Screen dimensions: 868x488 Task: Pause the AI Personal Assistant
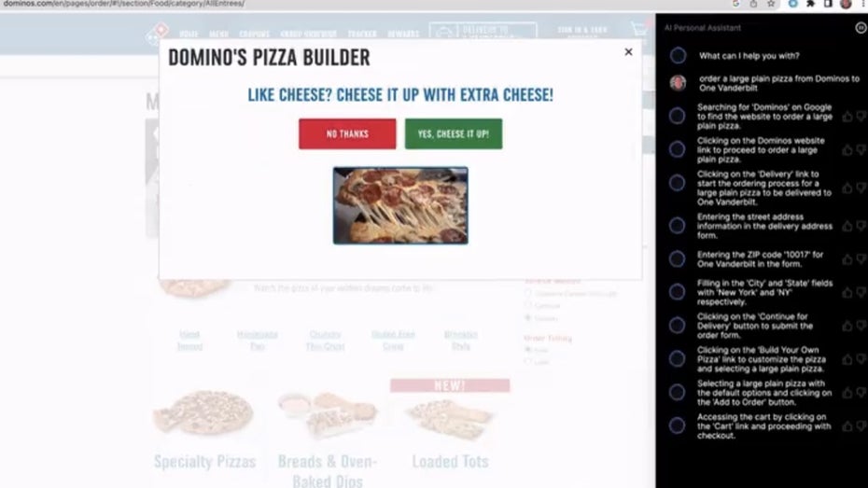pyautogui.click(x=861, y=28)
